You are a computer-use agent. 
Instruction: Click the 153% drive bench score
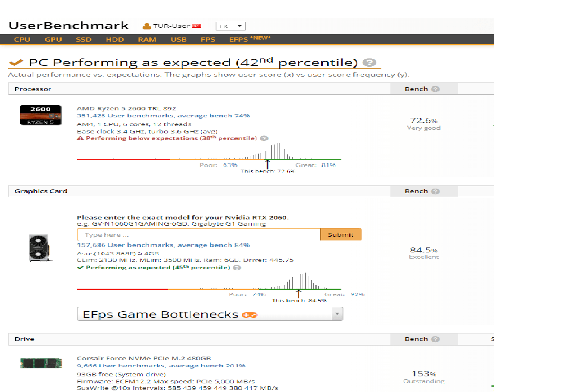pos(424,373)
